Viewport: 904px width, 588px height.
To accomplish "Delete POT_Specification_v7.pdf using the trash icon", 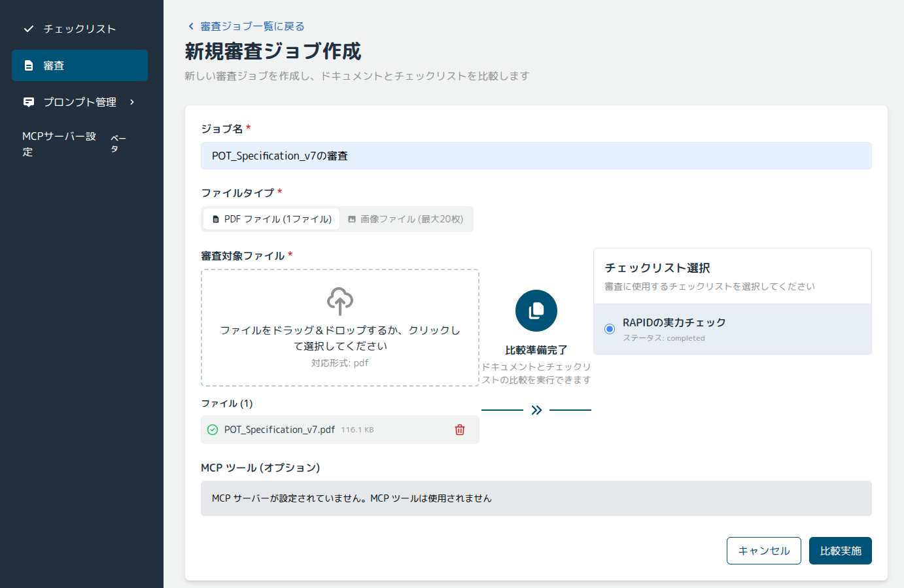I will point(460,430).
